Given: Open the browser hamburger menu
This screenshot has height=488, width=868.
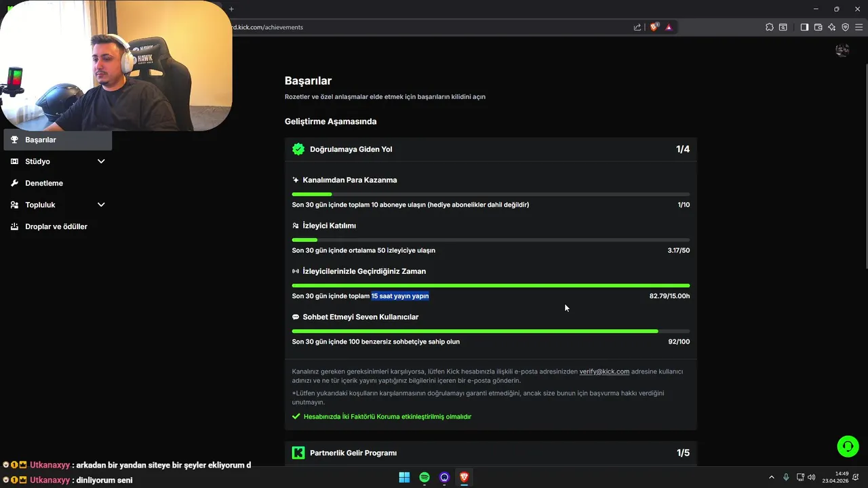Looking at the screenshot, I should click(859, 27).
